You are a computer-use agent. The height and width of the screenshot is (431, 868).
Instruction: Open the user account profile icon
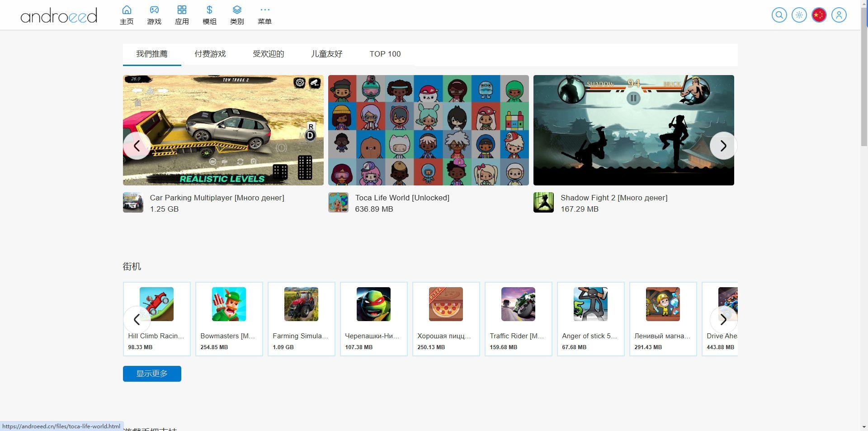pyautogui.click(x=839, y=15)
